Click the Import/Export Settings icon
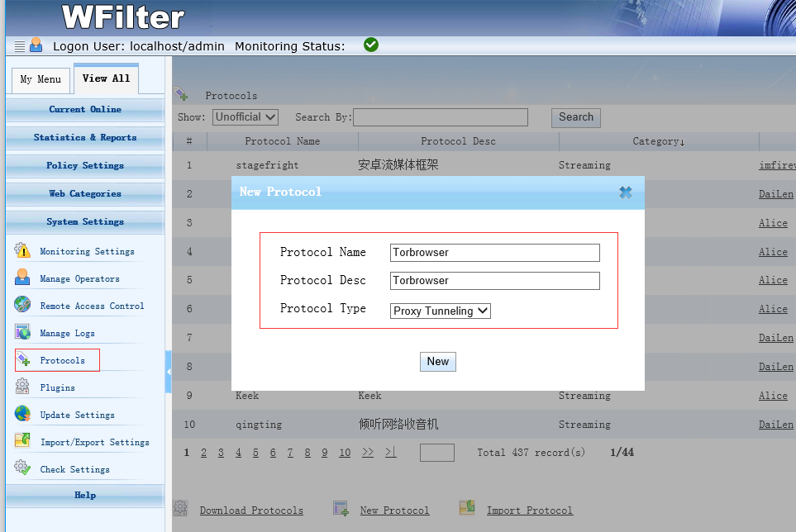Screen dimensions: 796x532 click(x=22, y=440)
